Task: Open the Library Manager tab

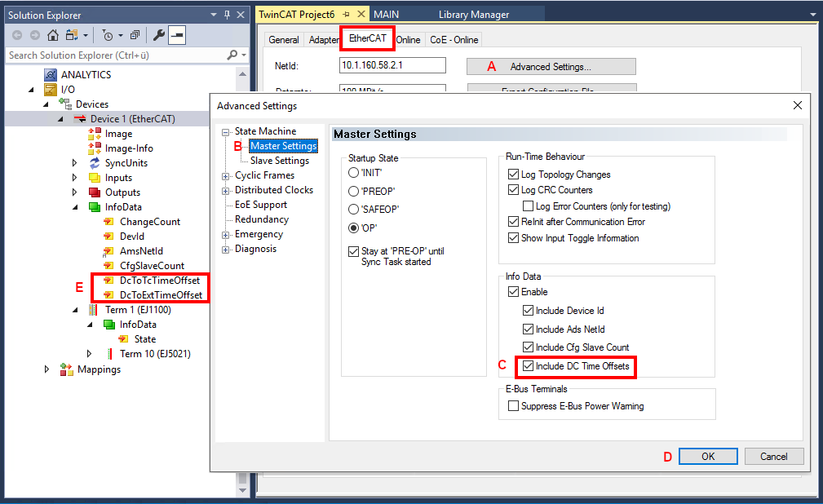Action: [x=474, y=15]
